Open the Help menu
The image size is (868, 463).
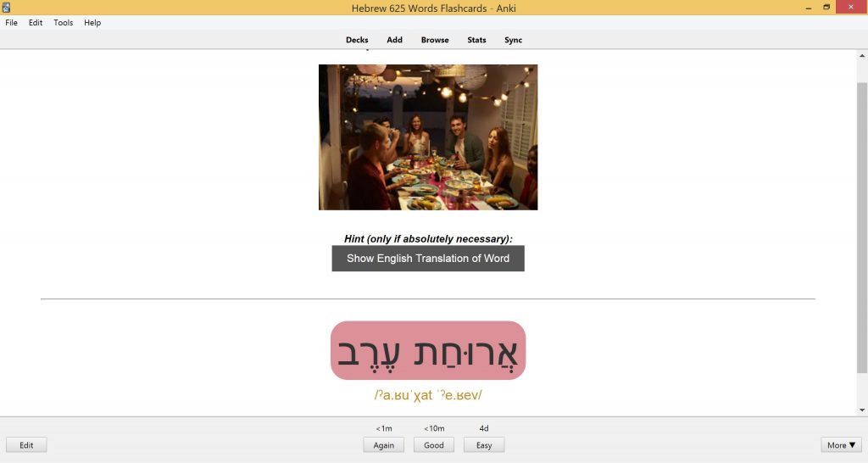pos(92,23)
